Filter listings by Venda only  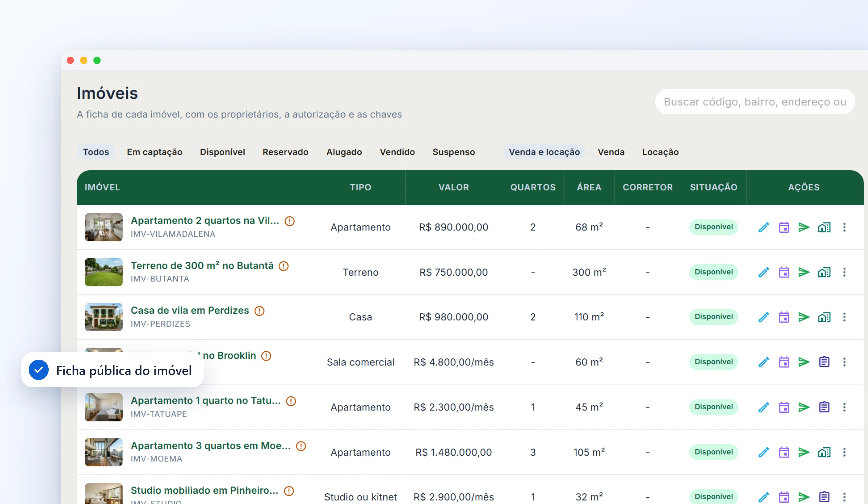pyautogui.click(x=611, y=152)
